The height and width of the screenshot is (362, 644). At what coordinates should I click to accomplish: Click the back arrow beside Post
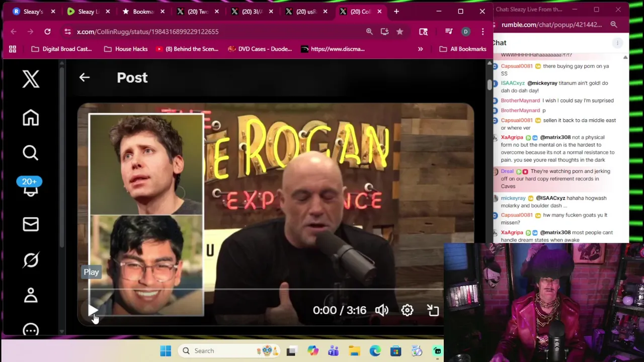click(84, 77)
